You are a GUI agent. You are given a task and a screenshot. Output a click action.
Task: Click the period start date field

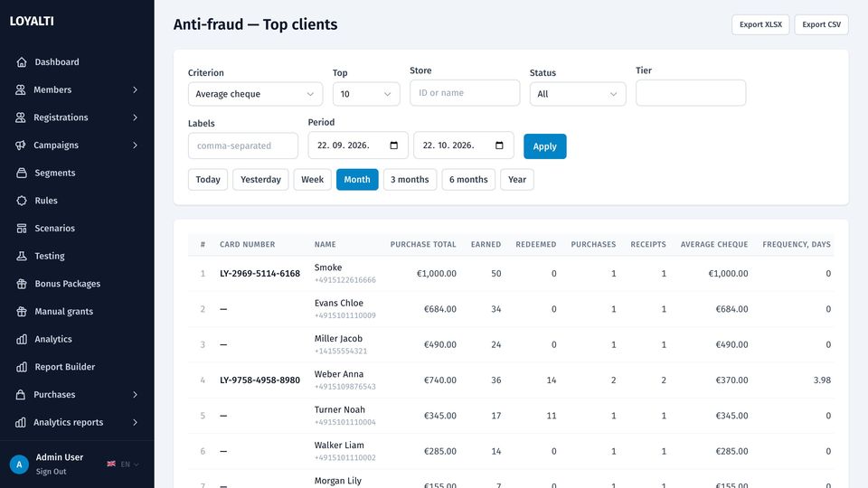[358, 145]
